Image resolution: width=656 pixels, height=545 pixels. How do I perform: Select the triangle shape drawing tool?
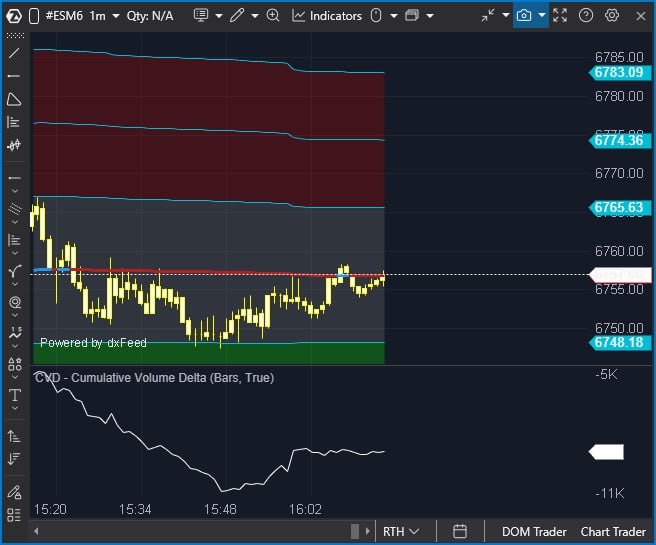point(14,99)
